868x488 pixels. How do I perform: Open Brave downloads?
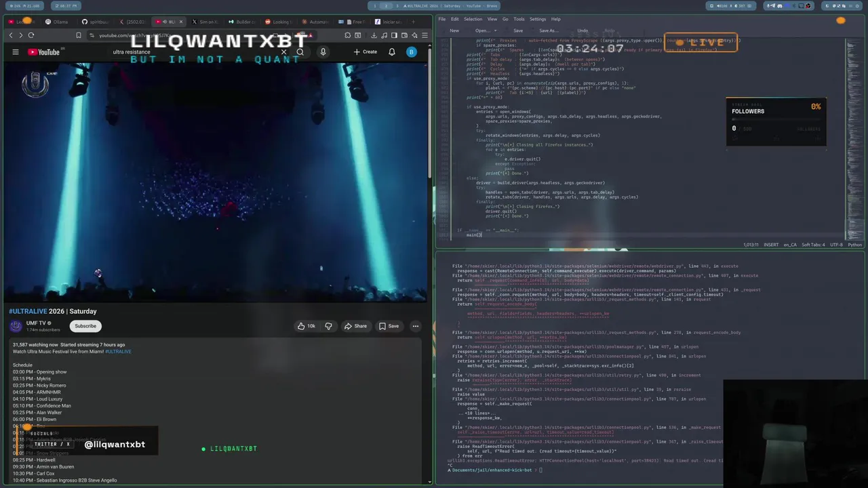[x=374, y=35]
